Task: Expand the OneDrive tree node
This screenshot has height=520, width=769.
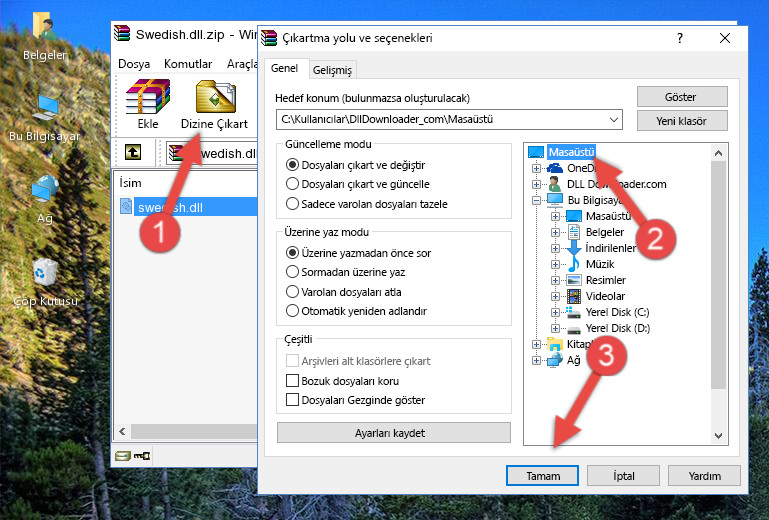Action: [x=536, y=168]
